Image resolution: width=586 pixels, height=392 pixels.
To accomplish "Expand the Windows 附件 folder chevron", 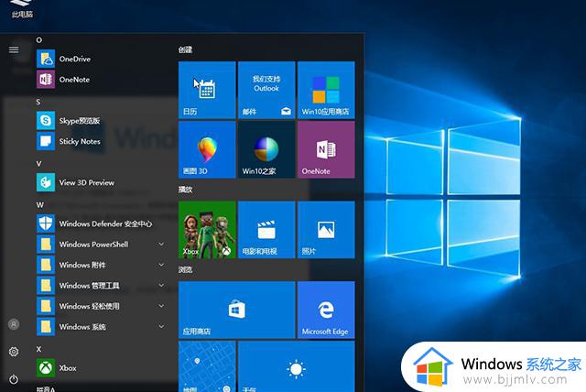I will [161, 265].
